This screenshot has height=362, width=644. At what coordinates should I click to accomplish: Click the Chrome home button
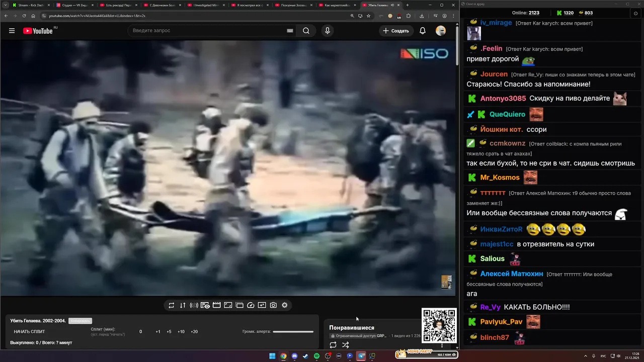pyautogui.click(x=33, y=16)
